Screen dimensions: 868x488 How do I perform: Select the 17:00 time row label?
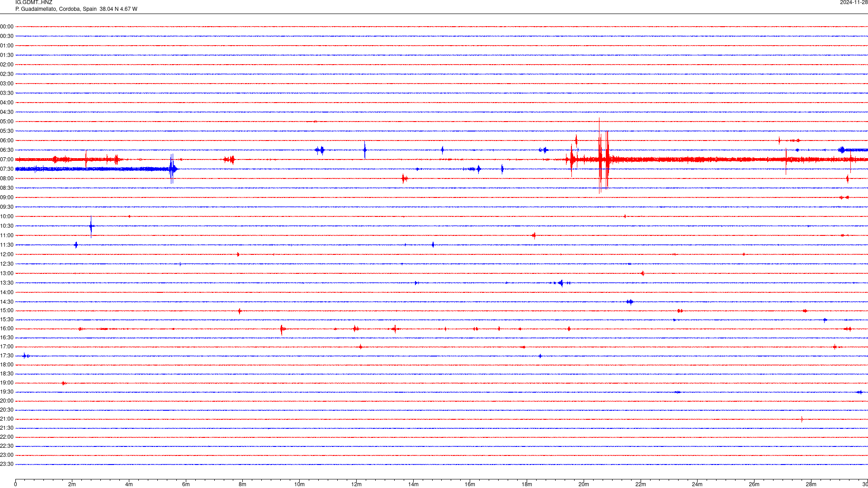click(7, 347)
